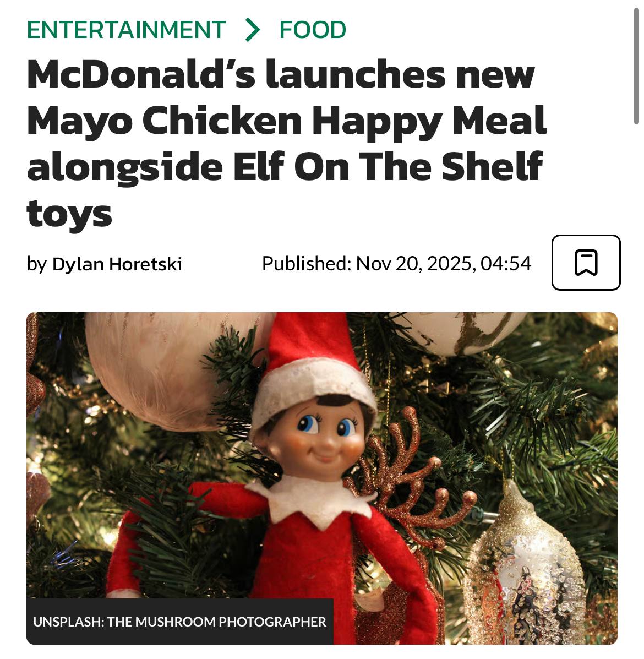
Task: Open the Elf on the Shelf hero photo
Action: click(322, 478)
